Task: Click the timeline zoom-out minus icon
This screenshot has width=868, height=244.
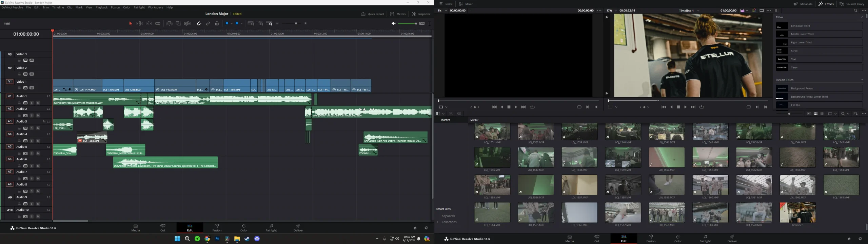Action: coord(277,23)
